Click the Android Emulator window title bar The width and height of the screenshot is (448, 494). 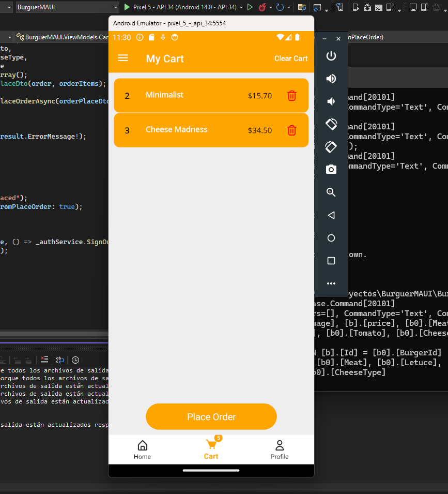click(211, 23)
